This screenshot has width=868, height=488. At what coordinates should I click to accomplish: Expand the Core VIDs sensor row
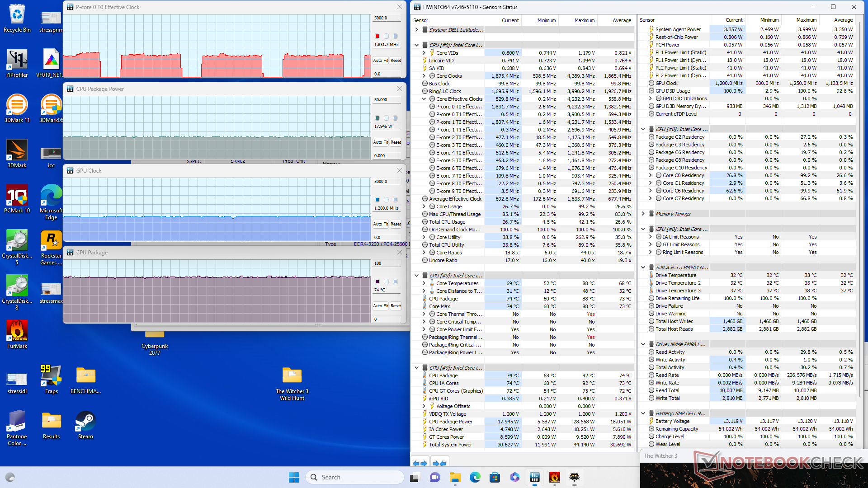pos(424,53)
